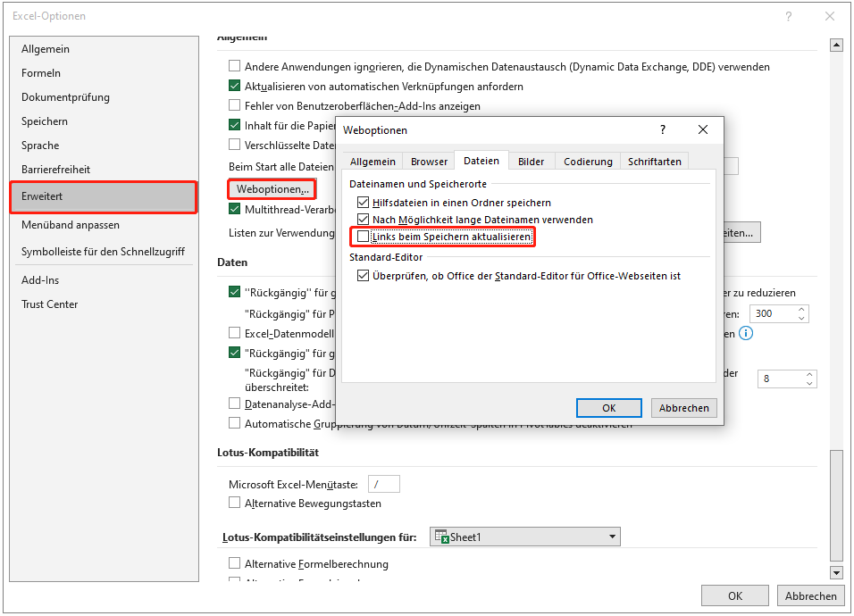The image size is (854, 616).
Task: Click the blue info icon in Daten section
Action: [x=746, y=333]
